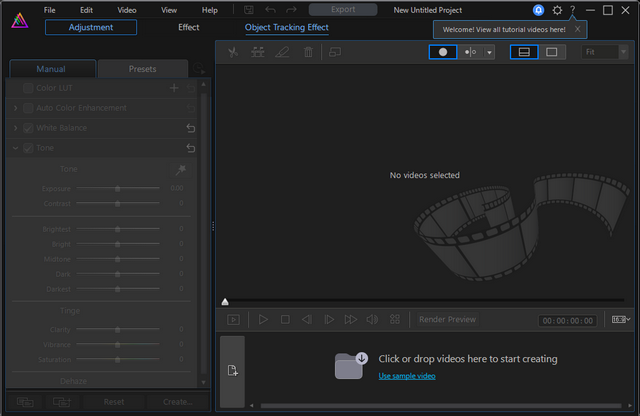Click the Render Preview button
The width and height of the screenshot is (640, 416).
tap(447, 320)
